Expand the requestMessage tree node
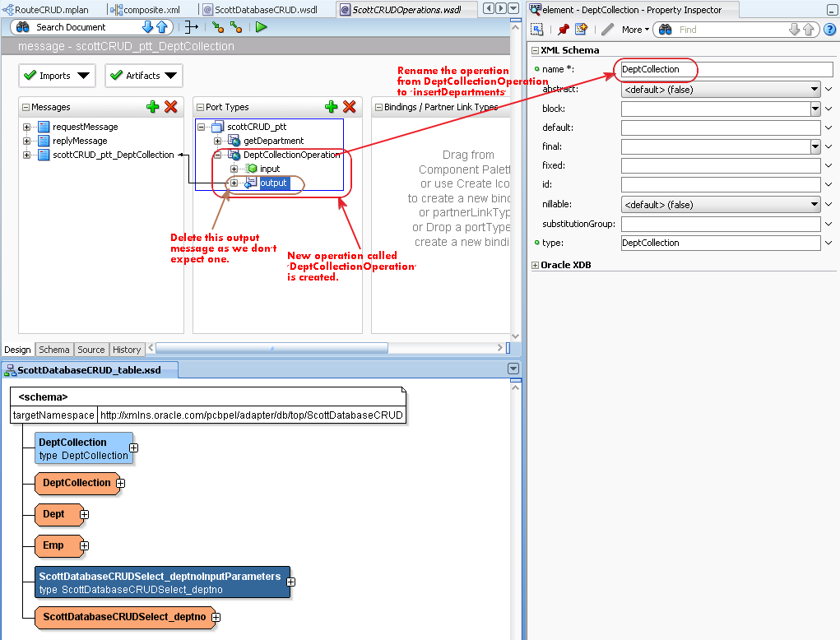 (x=26, y=127)
